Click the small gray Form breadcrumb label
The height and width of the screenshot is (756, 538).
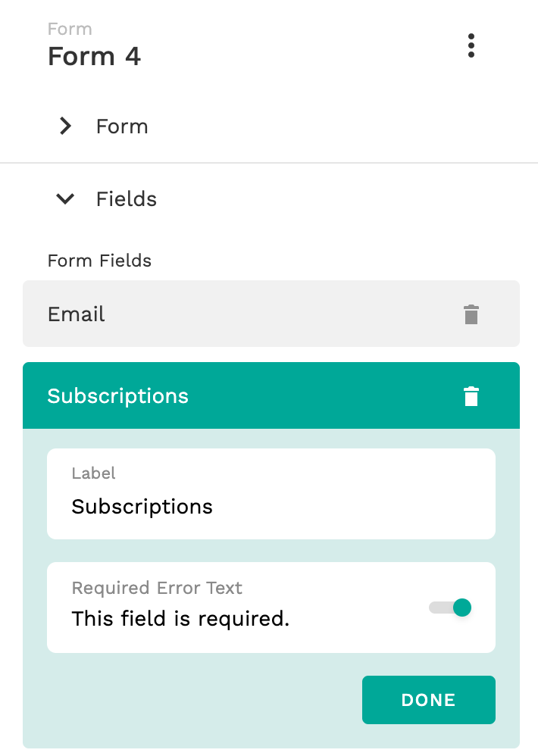70,29
